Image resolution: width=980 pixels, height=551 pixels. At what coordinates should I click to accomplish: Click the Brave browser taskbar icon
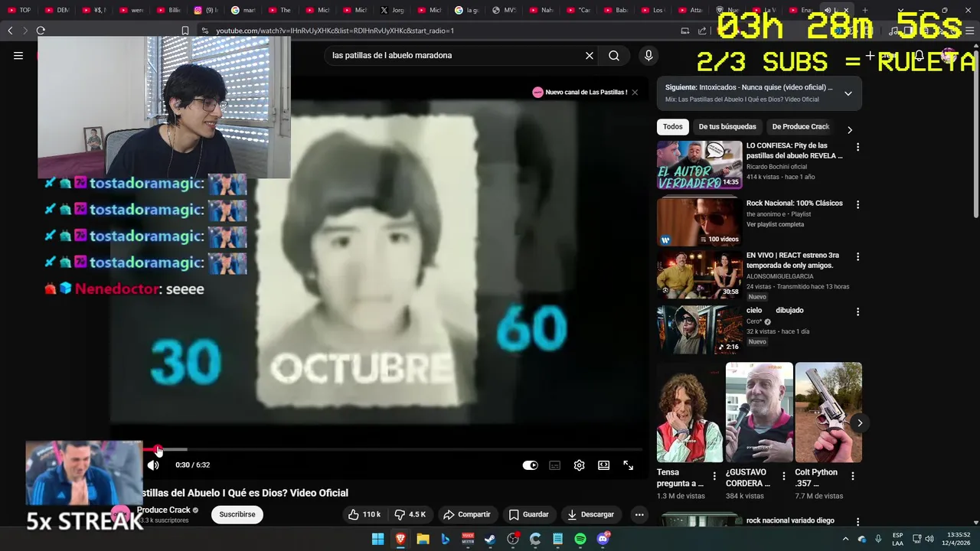(x=400, y=539)
